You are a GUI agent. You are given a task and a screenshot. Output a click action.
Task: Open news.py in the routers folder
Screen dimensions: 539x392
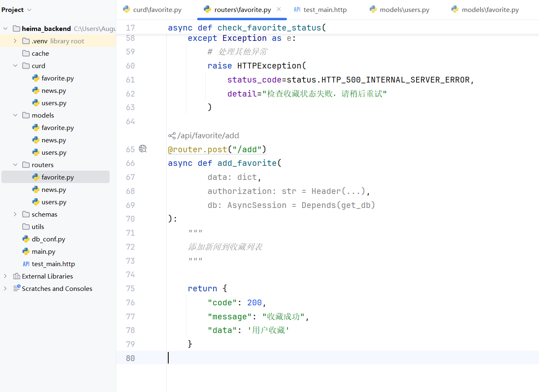tap(54, 189)
